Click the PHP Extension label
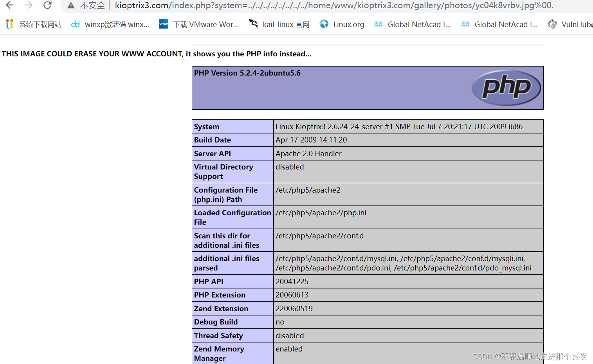This screenshot has width=593, height=364. pos(220,295)
